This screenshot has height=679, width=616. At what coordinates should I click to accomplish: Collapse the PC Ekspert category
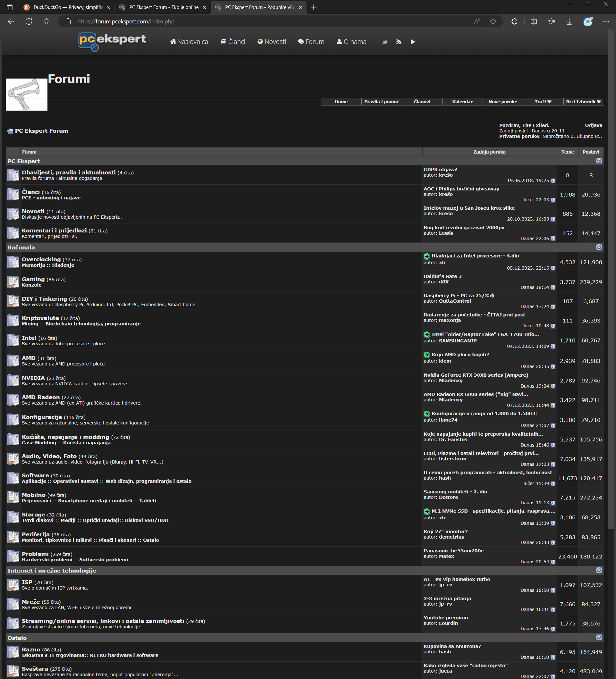coord(599,161)
